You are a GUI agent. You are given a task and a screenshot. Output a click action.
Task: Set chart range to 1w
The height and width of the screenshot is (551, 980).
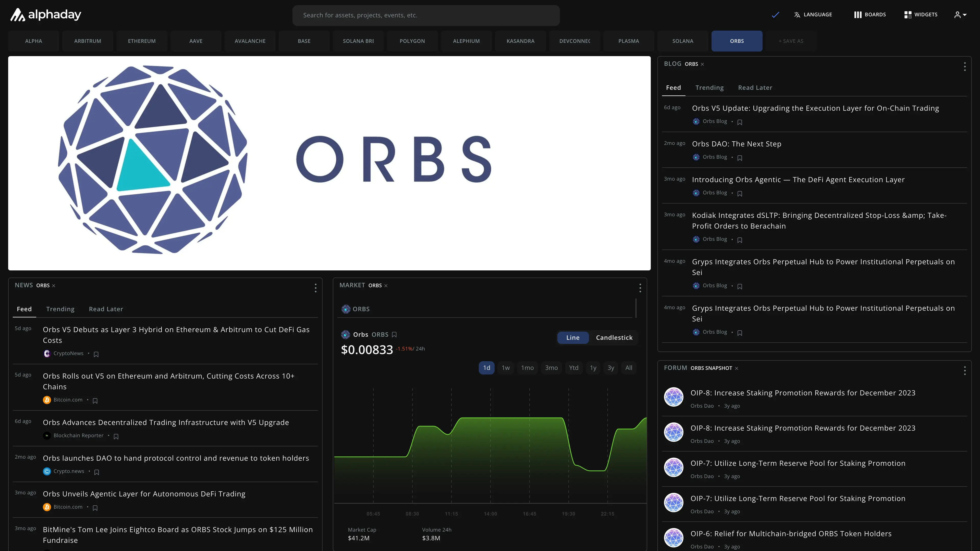point(506,368)
